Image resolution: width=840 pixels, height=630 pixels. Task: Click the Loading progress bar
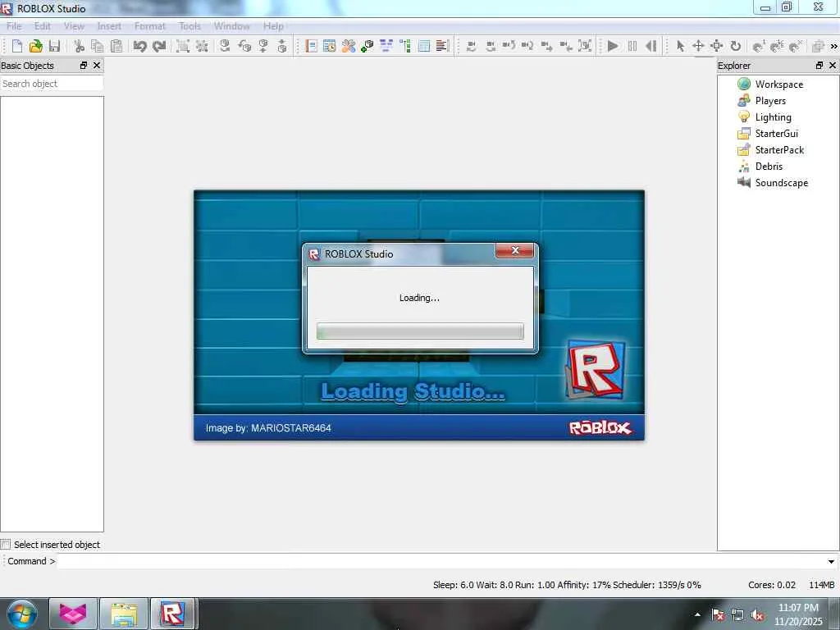point(420,331)
